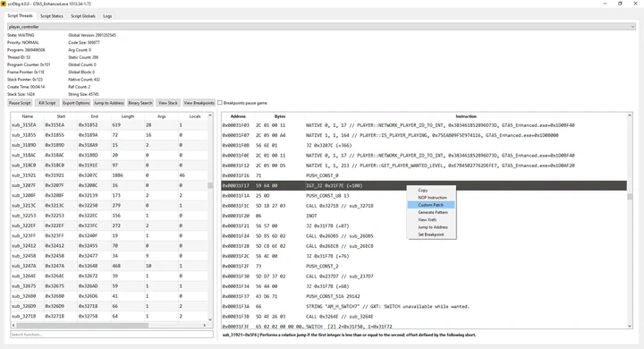
Task: Click the Kill Script button
Action: tap(47, 103)
